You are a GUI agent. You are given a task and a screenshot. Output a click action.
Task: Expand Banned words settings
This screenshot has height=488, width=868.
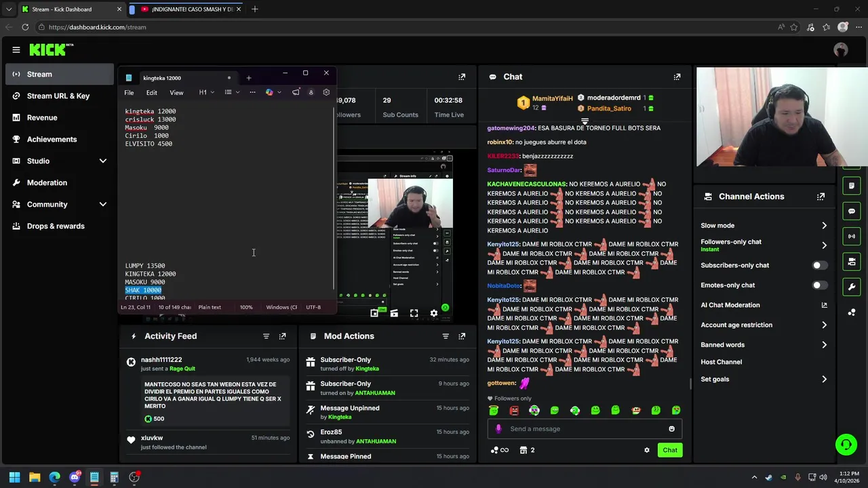764,344
